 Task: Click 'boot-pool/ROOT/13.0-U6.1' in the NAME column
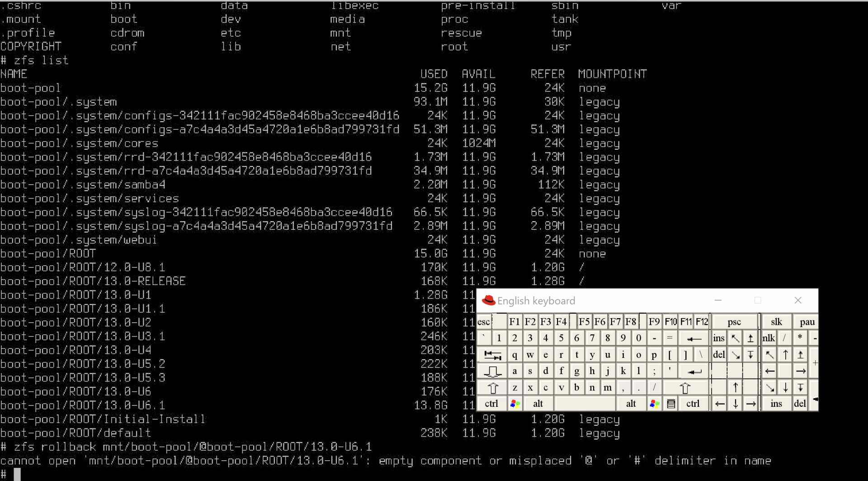82,405
